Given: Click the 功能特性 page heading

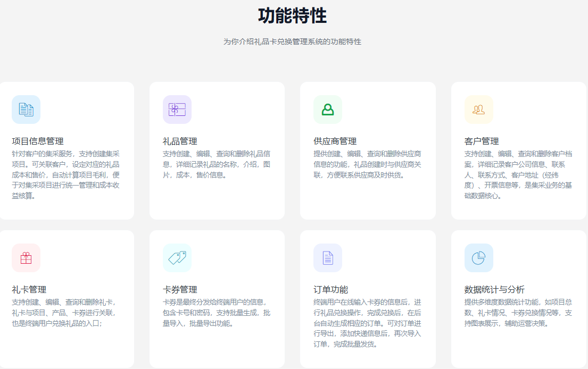Looking at the screenshot, I should click(x=293, y=16).
